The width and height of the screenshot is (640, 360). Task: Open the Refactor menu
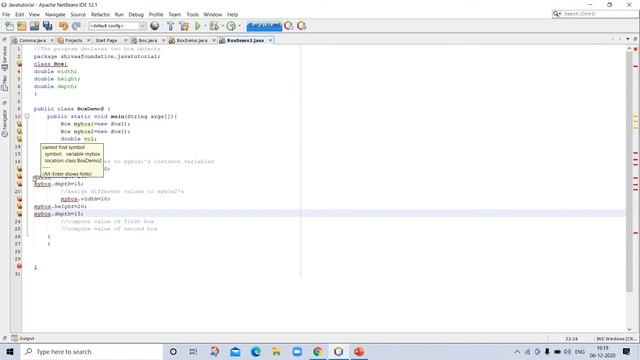[x=100, y=14]
